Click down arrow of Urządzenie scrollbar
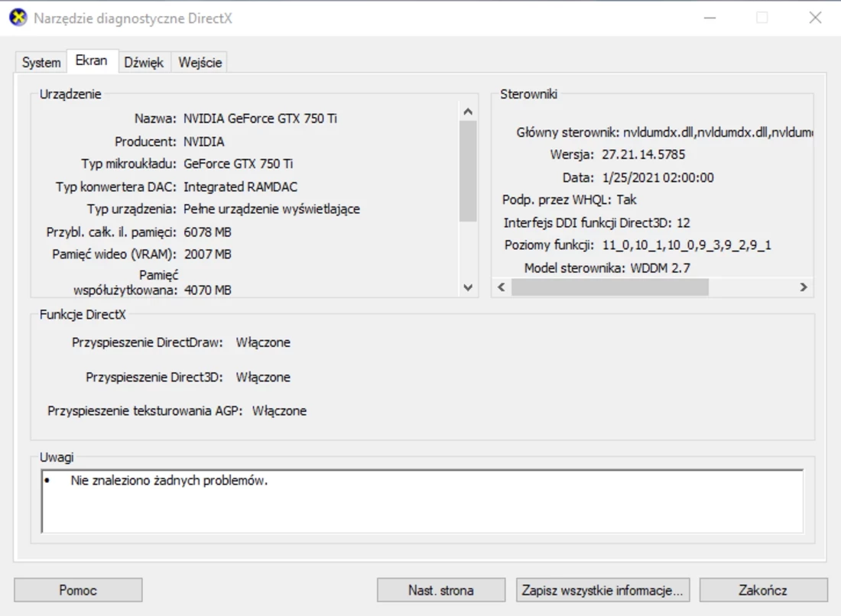Viewport: 841px width, 616px height. (468, 288)
